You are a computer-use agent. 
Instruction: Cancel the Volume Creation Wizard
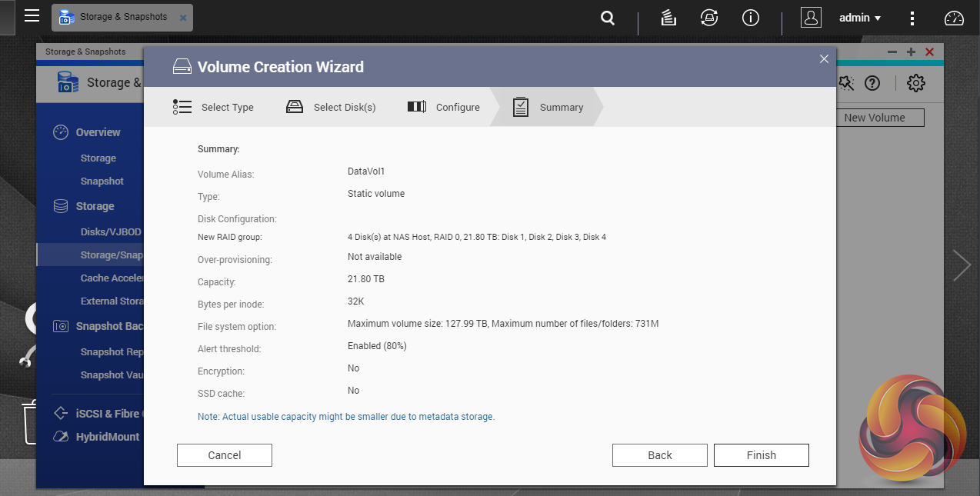coord(224,455)
